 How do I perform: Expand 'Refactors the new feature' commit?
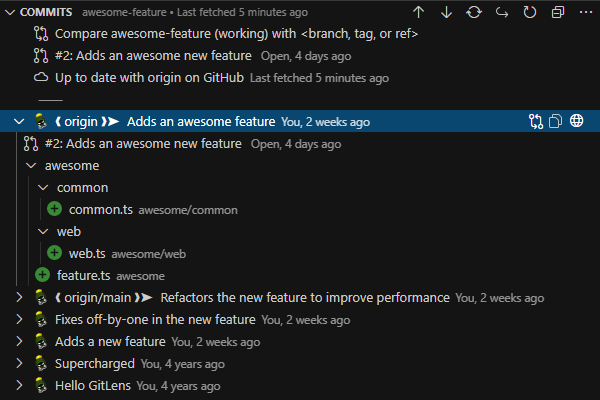pos(19,297)
